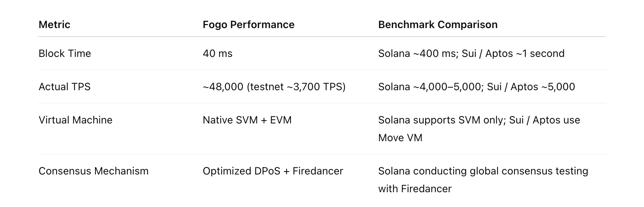
Task: Click the 40 ms block time value
Action: 217,54
